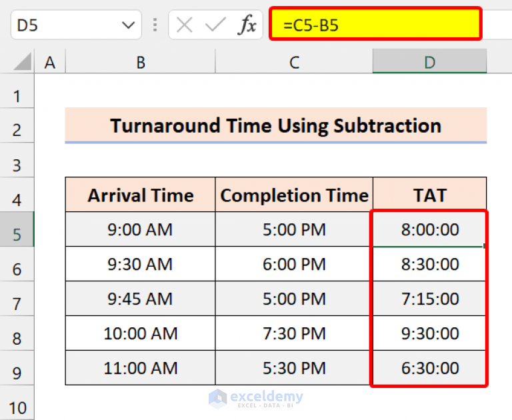The width and height of the screenshot is (512, 420).
Task: Select TAT cell 8:00:00
Action: click(x=430, y=229)
